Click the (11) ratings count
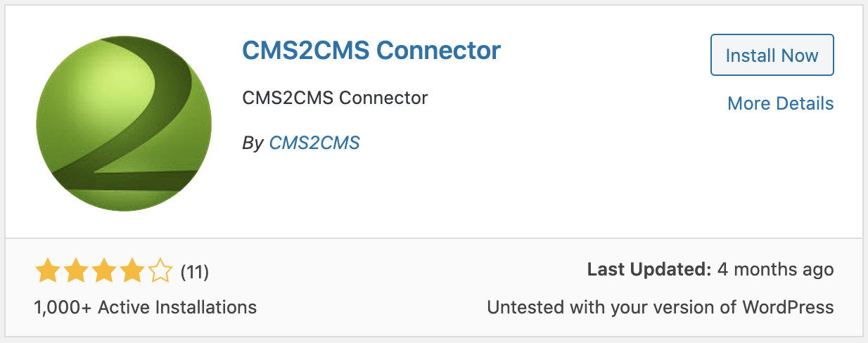Viewport: 868px width, 343px height. point(195,271)
